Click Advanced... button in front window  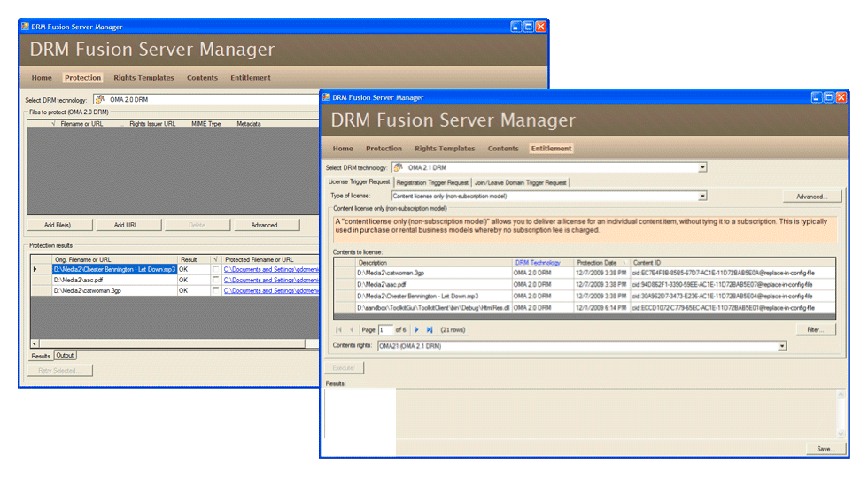811,197
